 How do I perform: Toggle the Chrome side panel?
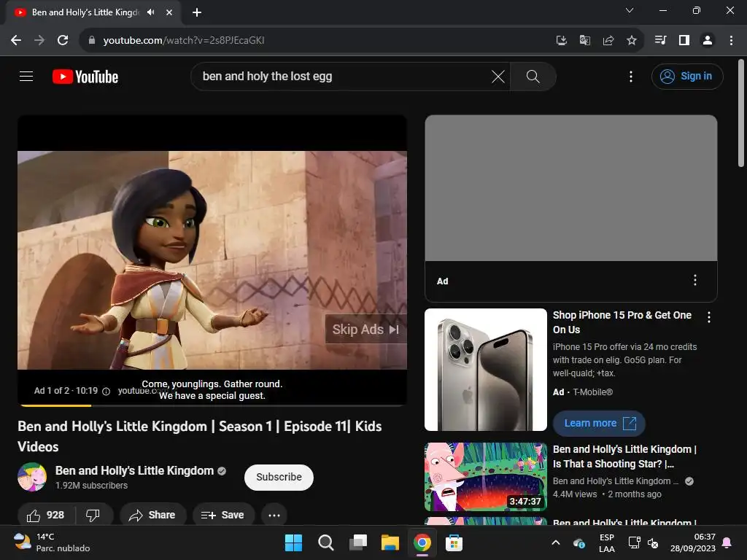[x=684, y=40]
